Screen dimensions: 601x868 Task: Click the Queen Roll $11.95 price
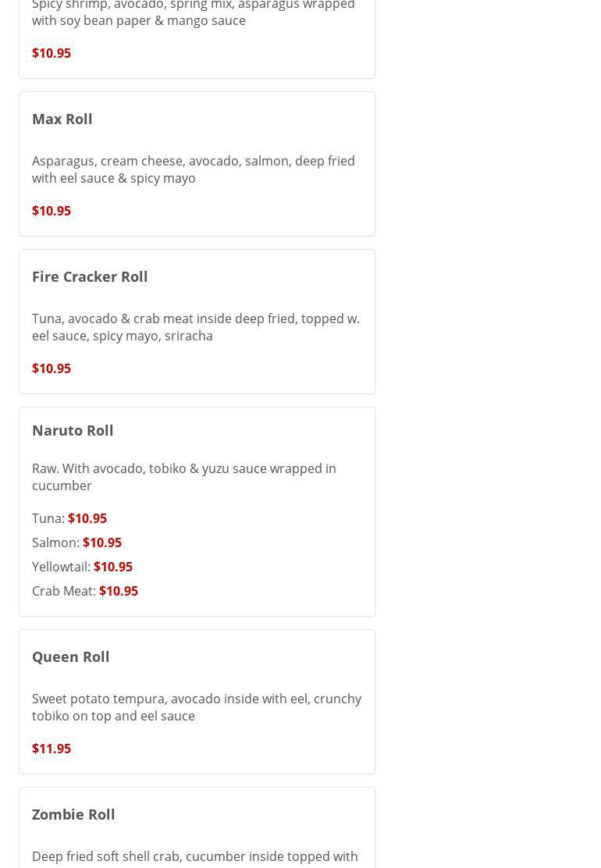pyautogui.click(x=52, y=749)
